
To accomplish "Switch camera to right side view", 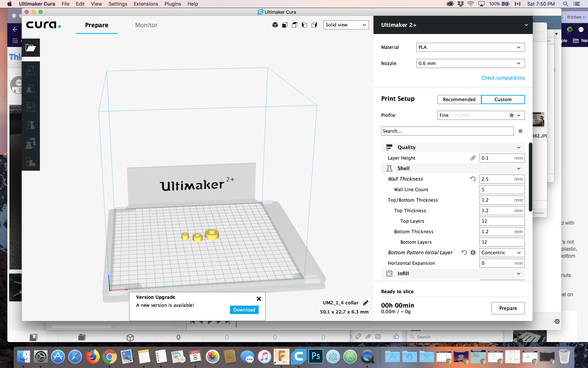I will [x=314, y=25].
